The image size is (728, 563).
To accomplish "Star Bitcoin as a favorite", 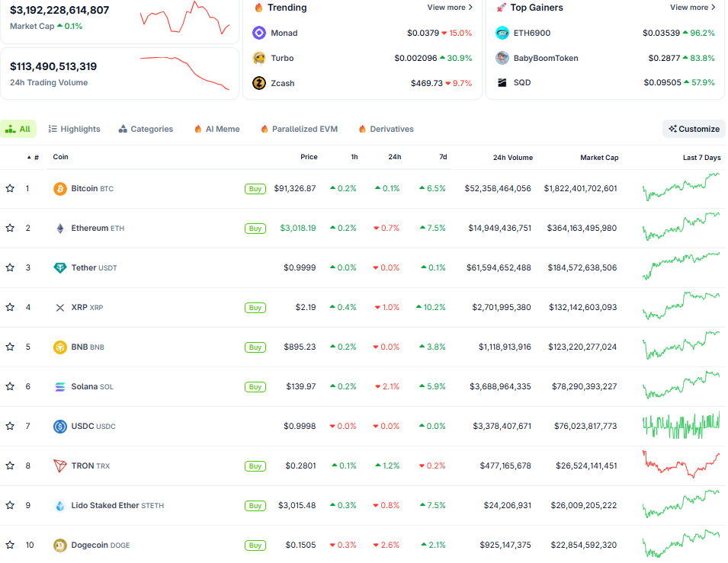I will pos(10,188).
